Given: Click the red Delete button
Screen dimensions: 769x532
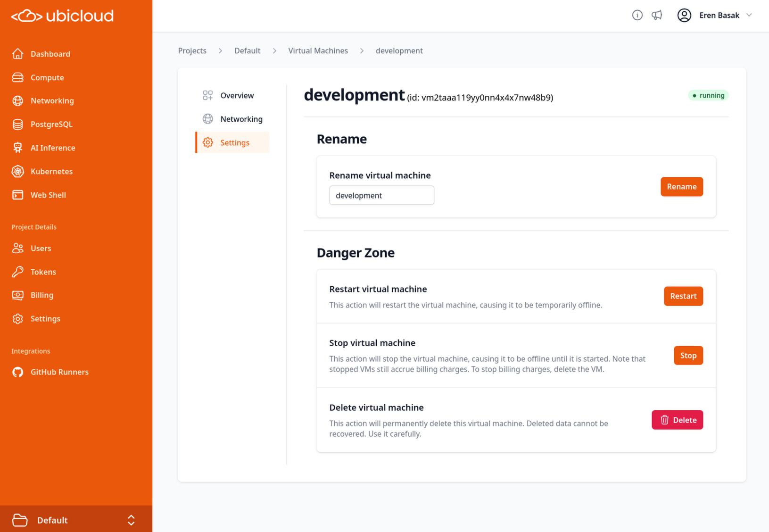Looking at the screenshot, I should tap(677, 420).
